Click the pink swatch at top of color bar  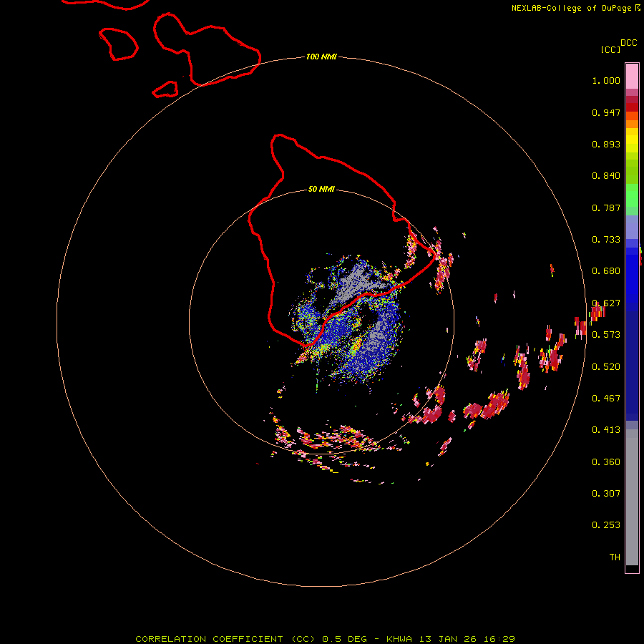632,76
